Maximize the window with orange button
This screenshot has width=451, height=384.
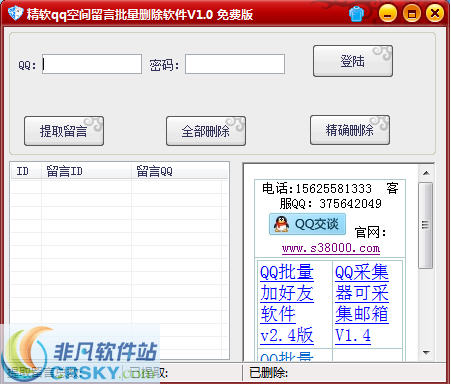pyautogui.click(x=412, y=14)
